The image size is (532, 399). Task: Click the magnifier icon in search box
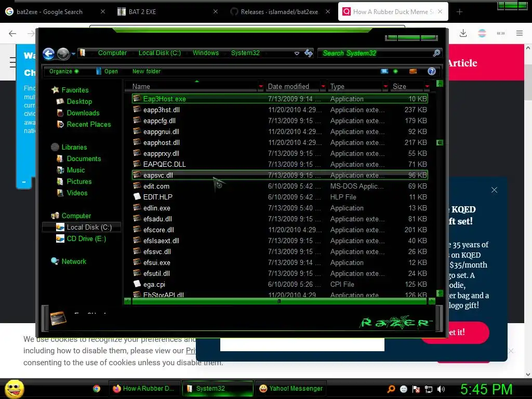click(436, 54)
